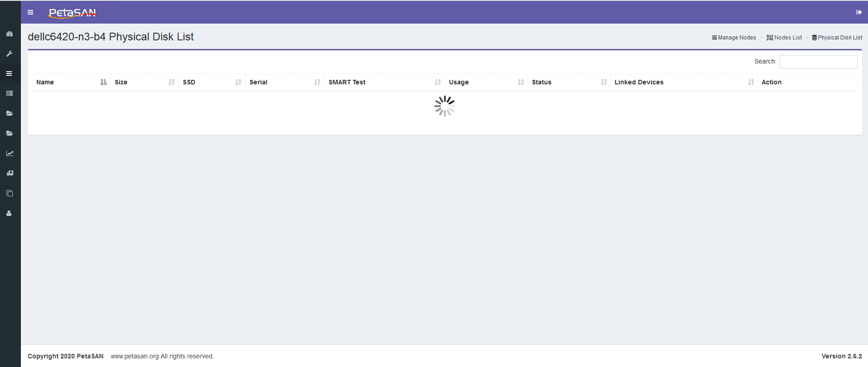Click the user account icon in sidebar
This screenshot has width=868, height=367.
(9, 213)
